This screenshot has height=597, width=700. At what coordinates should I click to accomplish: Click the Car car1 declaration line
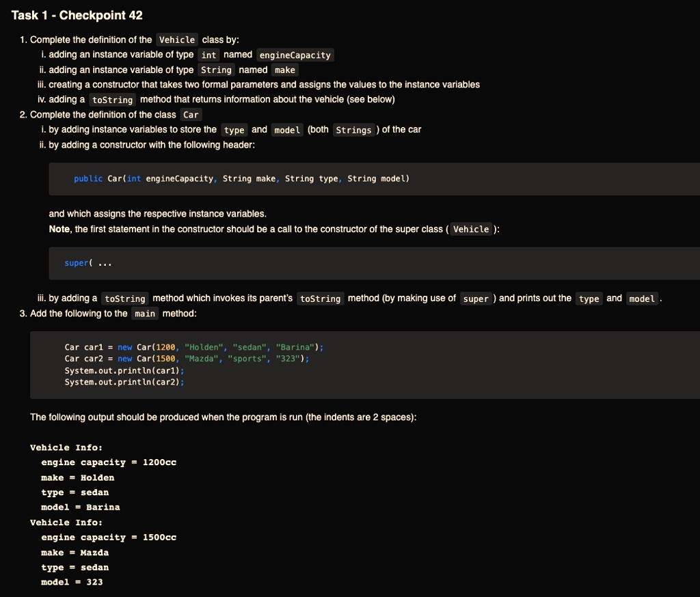[x=193, y=347]
